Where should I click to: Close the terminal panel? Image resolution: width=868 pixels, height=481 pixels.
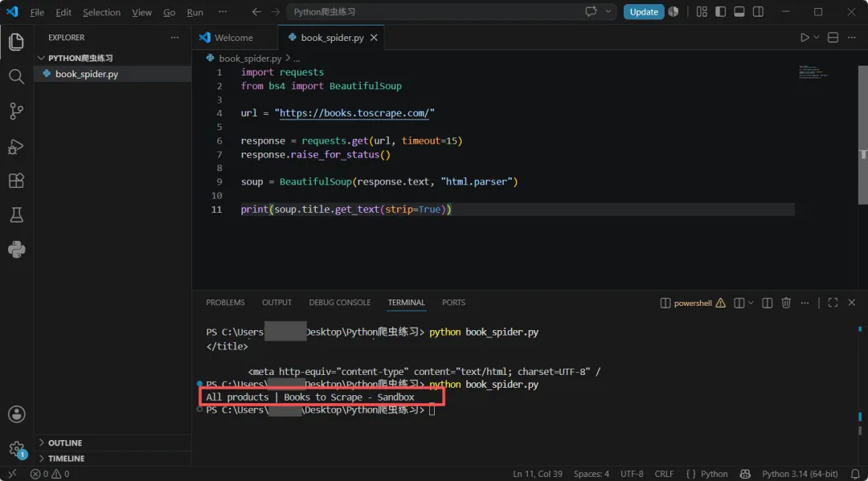[x=851, y=303]
